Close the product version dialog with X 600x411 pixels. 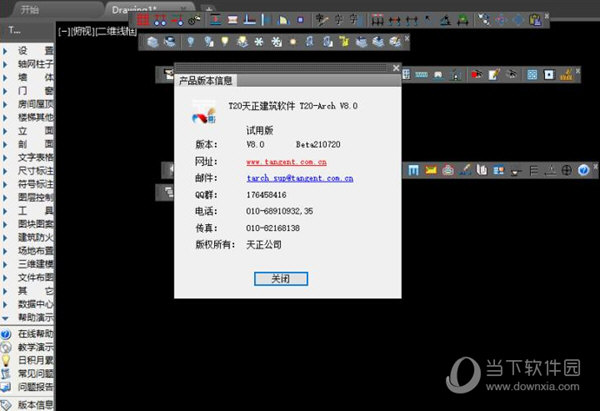point(396,68)
